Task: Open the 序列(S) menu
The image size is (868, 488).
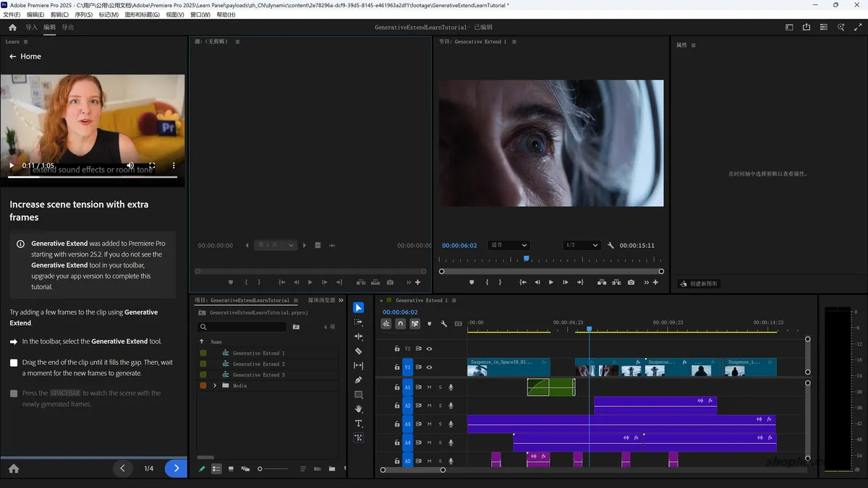Action: coord(84,14)
